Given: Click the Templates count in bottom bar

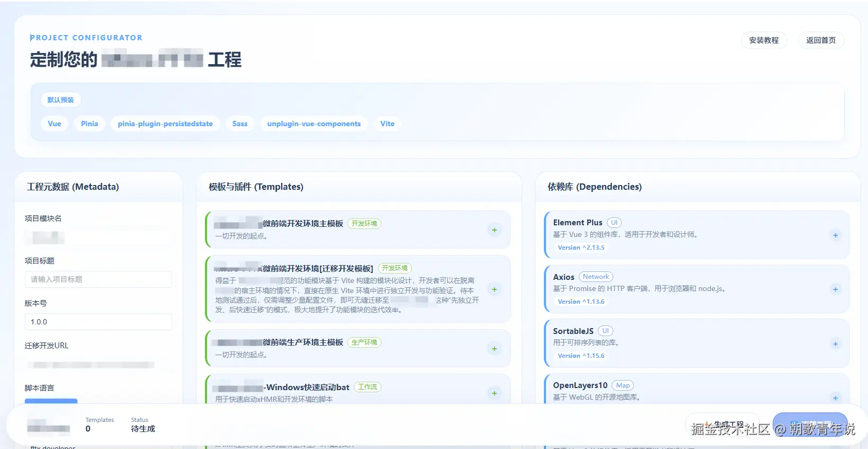Looking at the screenshot, I should 88,429.
